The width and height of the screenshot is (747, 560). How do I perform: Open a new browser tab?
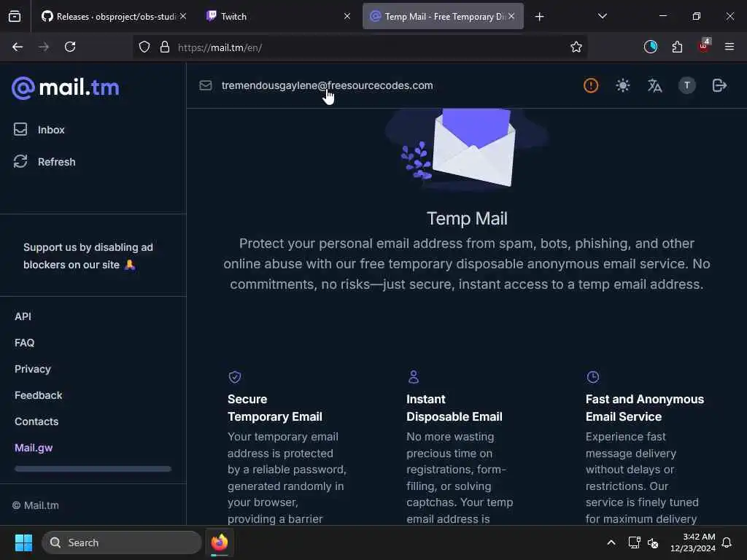(539, 17)
